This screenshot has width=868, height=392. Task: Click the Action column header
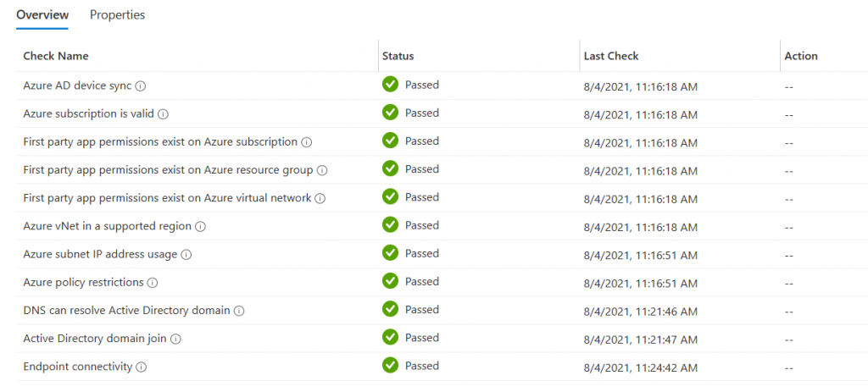tap(801, 56)
